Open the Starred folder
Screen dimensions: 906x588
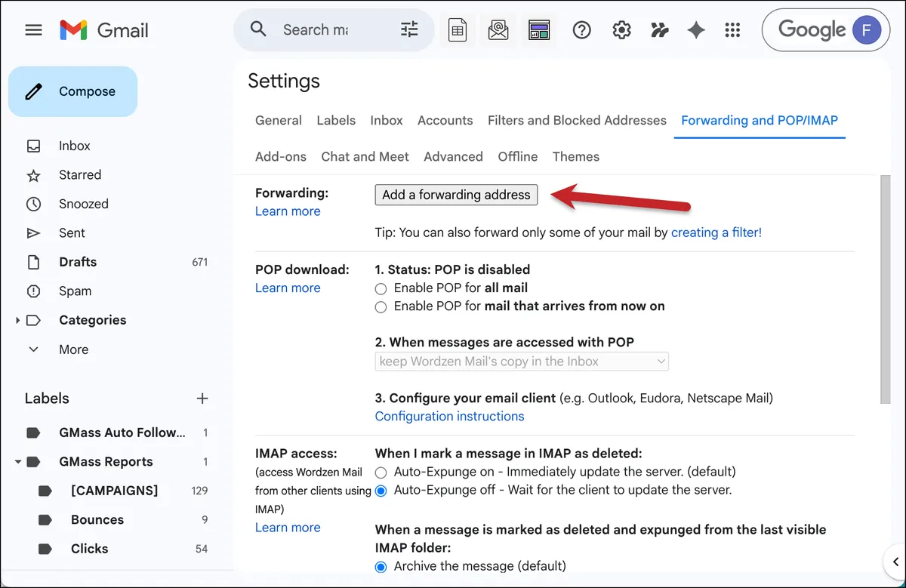click(80, 174)
